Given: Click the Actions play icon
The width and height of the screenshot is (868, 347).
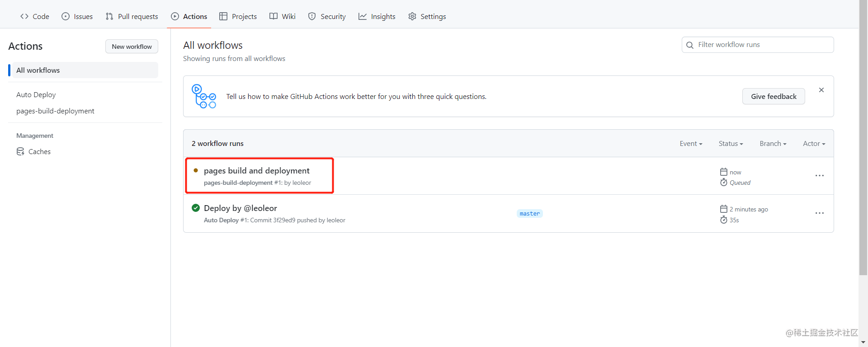Looking at the screenshot, I should tap(175, 16).
